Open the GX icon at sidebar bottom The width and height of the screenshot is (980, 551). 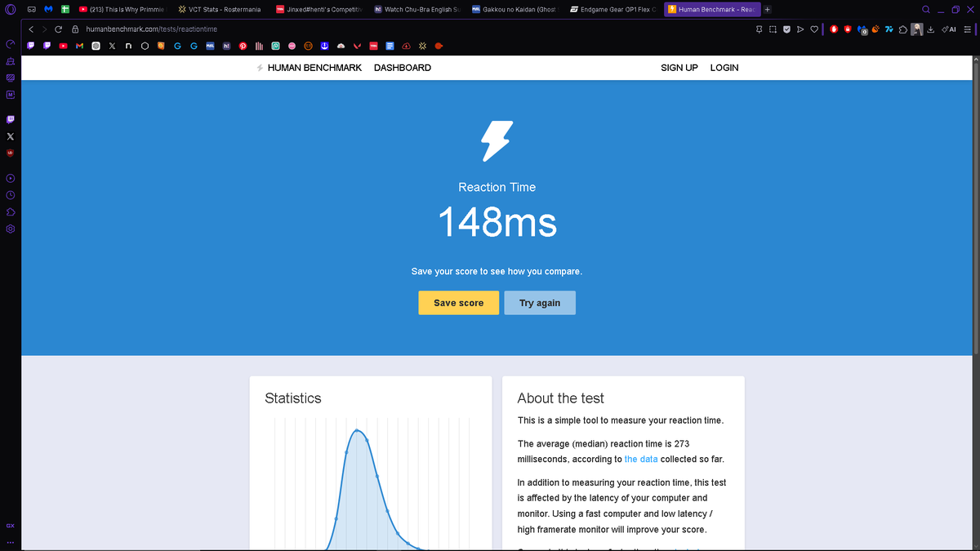tap(10, 525)
